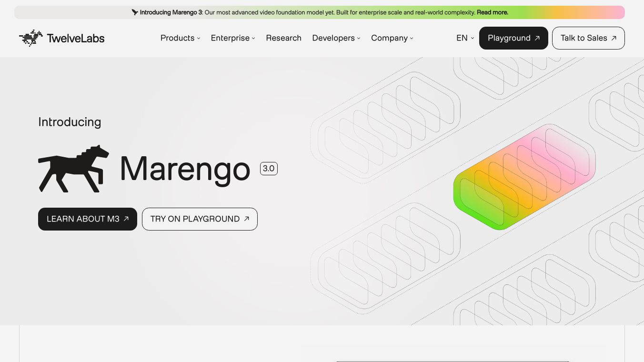Click the TwelveLabs wordmark

[x=76, y=38]
